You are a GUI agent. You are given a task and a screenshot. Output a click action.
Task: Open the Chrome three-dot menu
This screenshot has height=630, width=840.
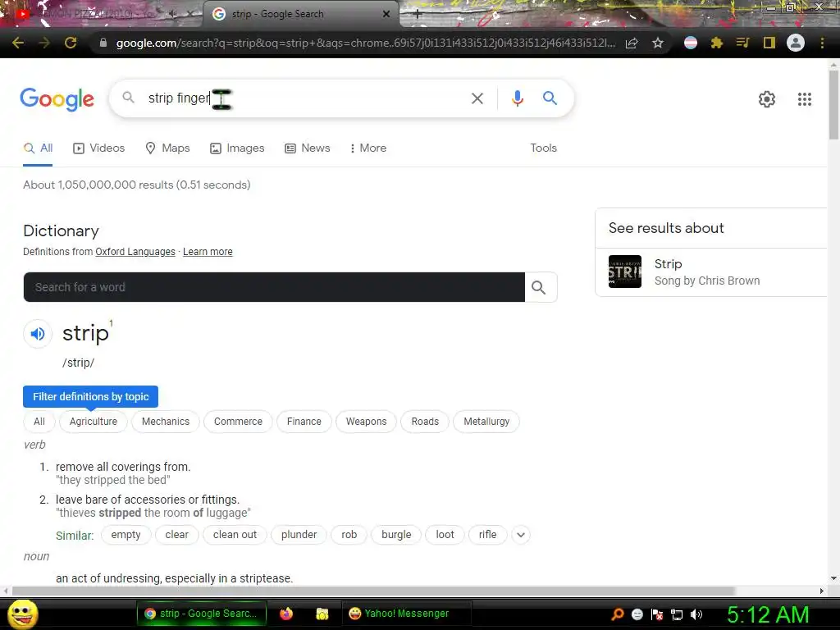click(822, 43)
